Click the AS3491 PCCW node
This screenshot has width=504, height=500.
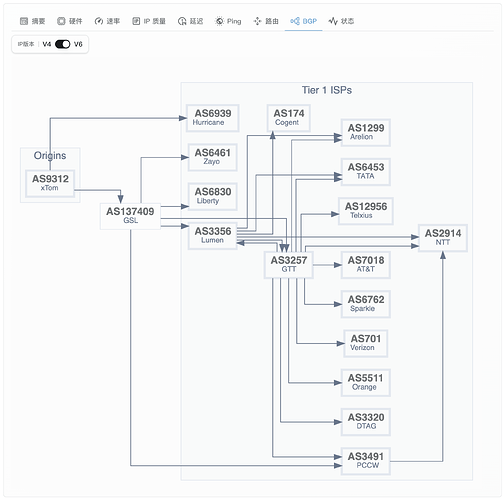click(x=366, y=461)
